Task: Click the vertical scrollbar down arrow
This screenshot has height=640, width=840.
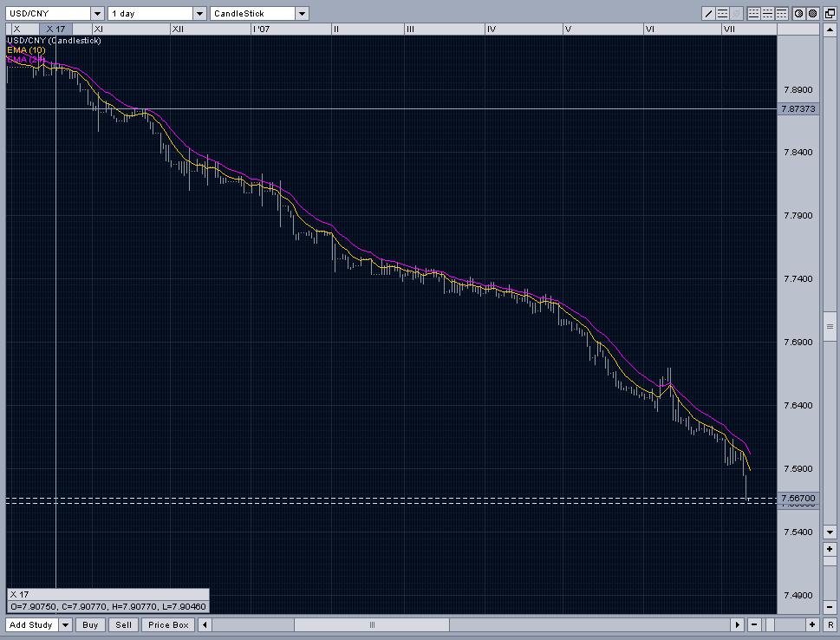Action: click(x=830, y=532)
